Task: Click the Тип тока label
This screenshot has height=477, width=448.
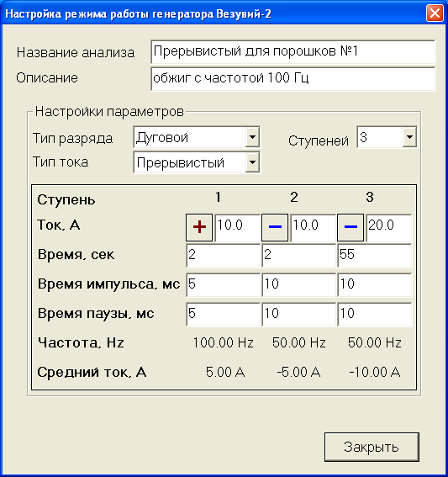Action: 61,162
